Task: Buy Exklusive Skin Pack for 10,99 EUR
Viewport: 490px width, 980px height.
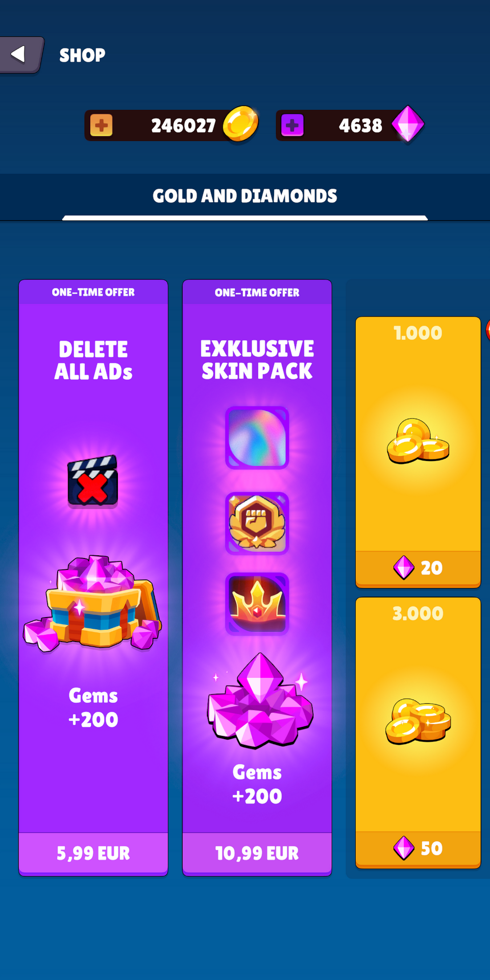Action: point(257,853)
